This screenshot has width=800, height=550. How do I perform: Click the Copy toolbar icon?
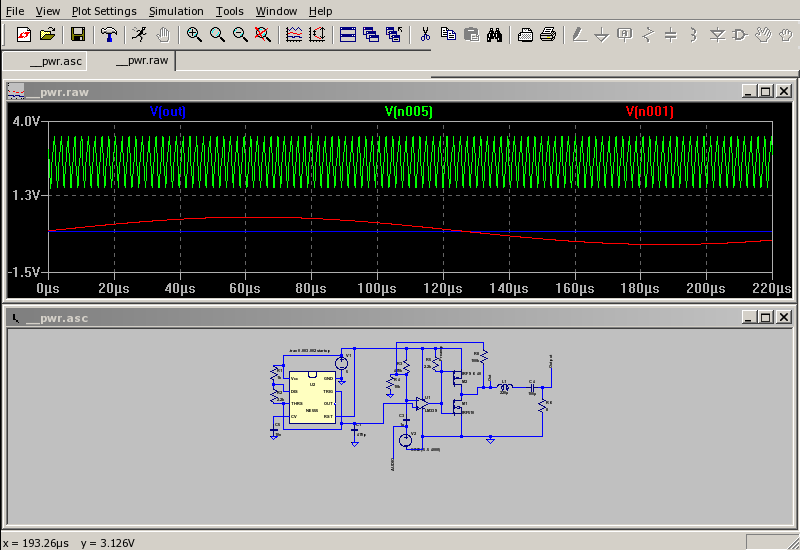click(x=448, y=35)
